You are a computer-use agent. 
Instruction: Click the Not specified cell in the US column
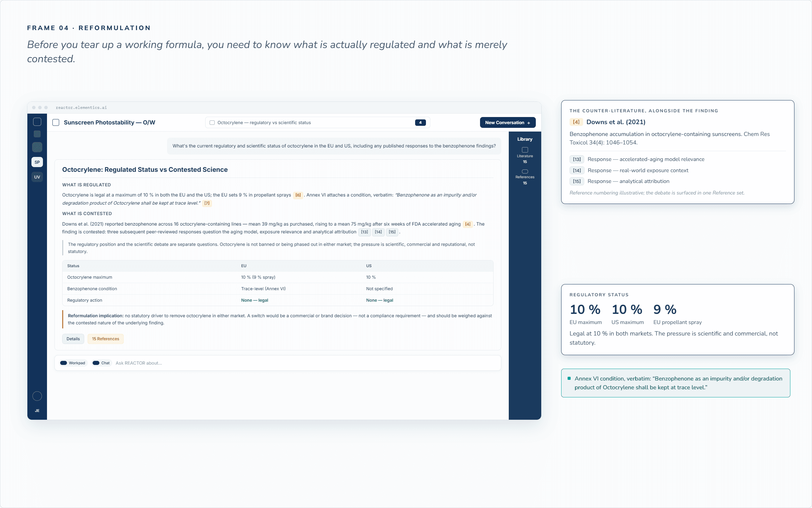click(379, 289)
